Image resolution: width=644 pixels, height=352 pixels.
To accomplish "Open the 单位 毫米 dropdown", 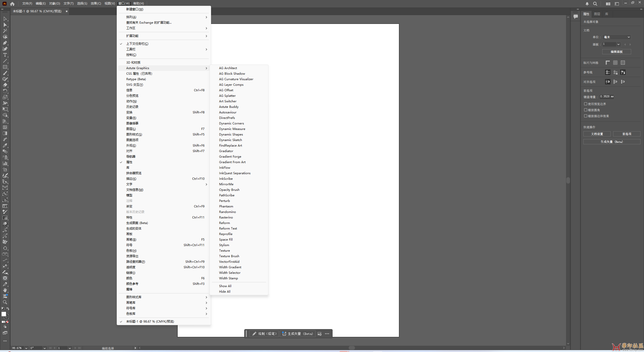I will tap(617, 37).
